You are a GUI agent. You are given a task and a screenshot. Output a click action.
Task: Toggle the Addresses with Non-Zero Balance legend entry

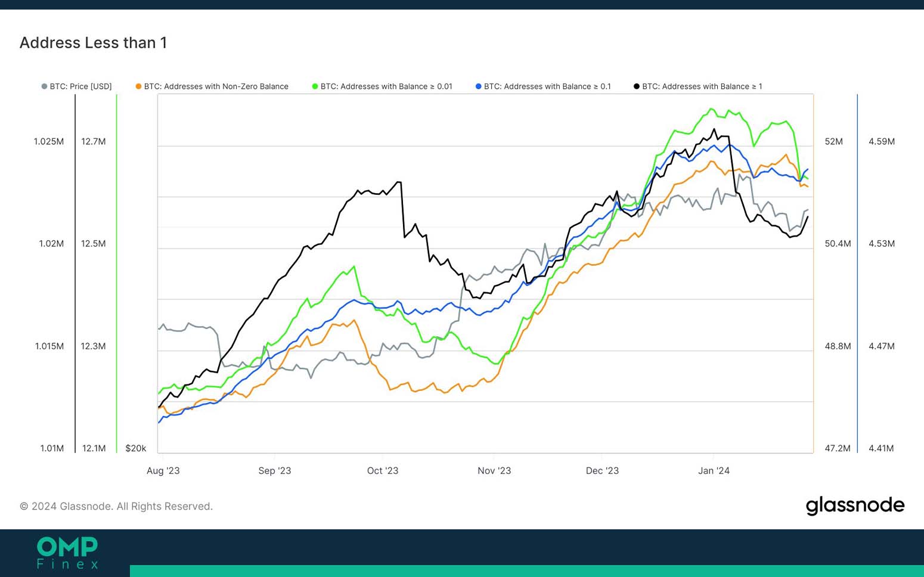click(x=212, y=86)
